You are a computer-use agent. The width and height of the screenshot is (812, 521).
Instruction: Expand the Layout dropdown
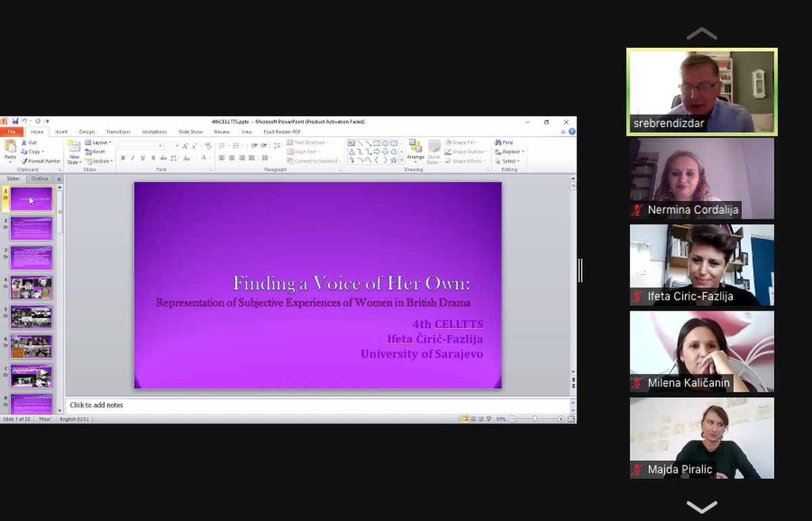tap(99, 143)
